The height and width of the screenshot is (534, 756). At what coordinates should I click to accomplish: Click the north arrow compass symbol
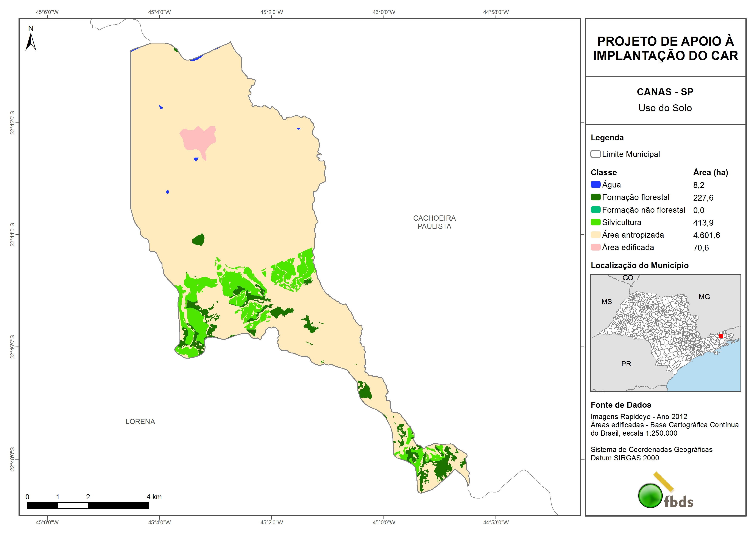click(x=31, y=41)
